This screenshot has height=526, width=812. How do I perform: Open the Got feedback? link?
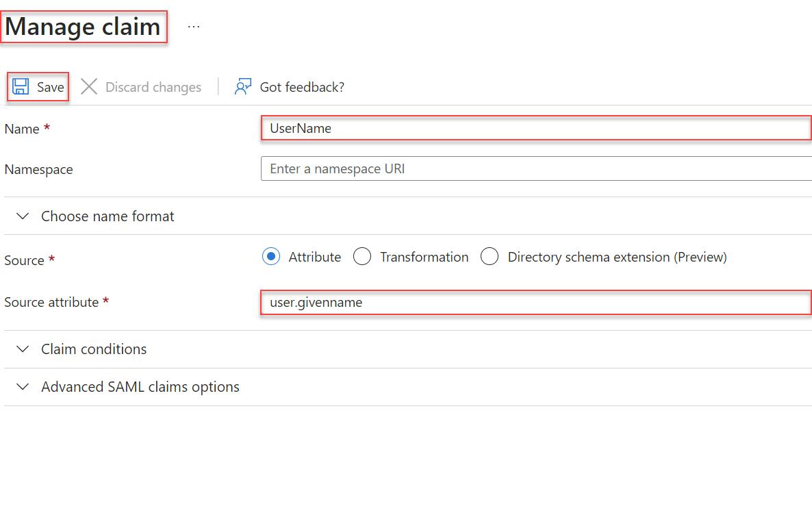(302, 87)
